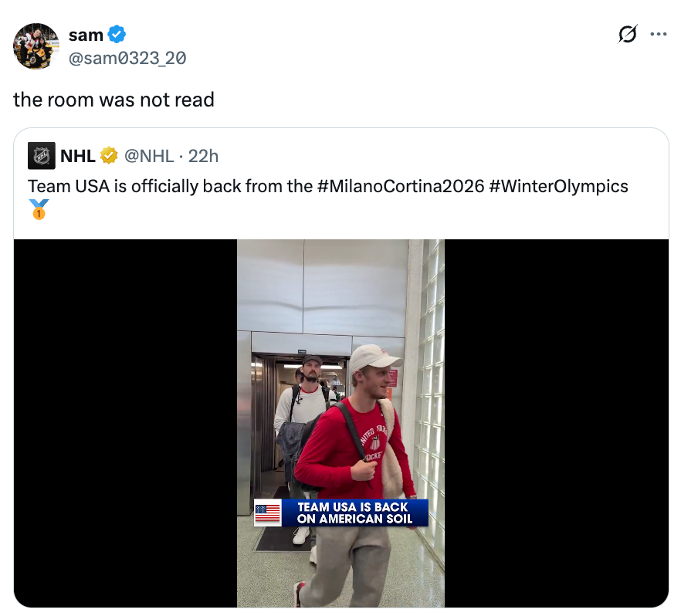
Task: Open sam's profile avatar picture
Action: click(x=36, y=46)
